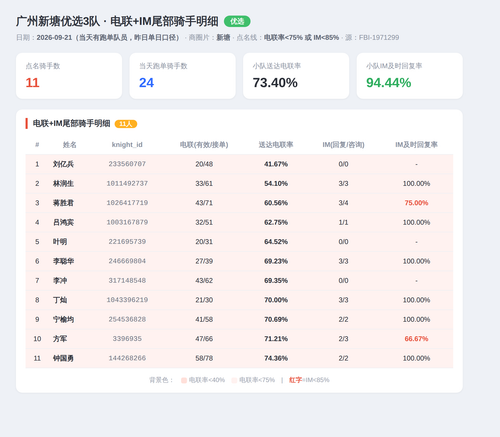This screenshot has width=500, height=437.
Task: Click the 电联率<40% legend swatch
Action: [184, 380]
